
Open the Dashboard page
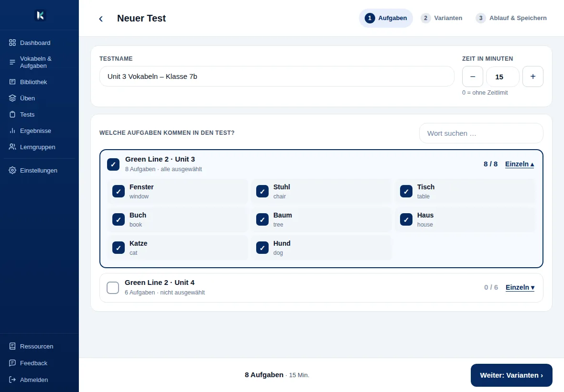point(39,43)
